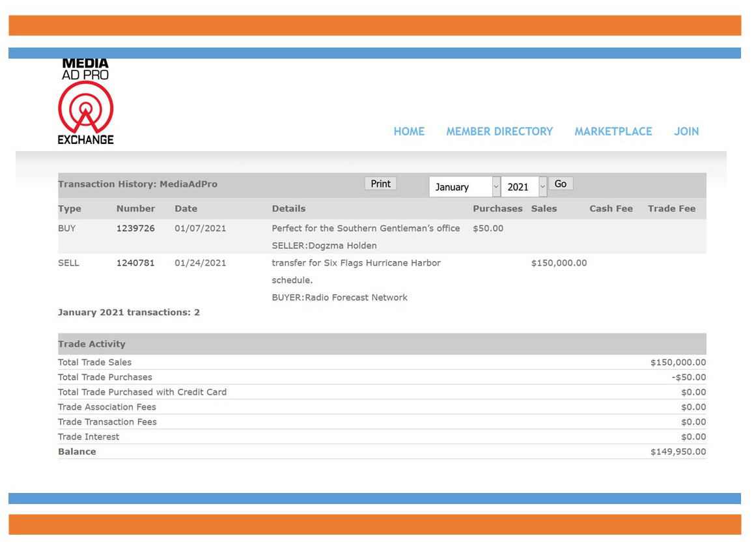
Task: Open the January month dropdown
Action: coord(465,186)
